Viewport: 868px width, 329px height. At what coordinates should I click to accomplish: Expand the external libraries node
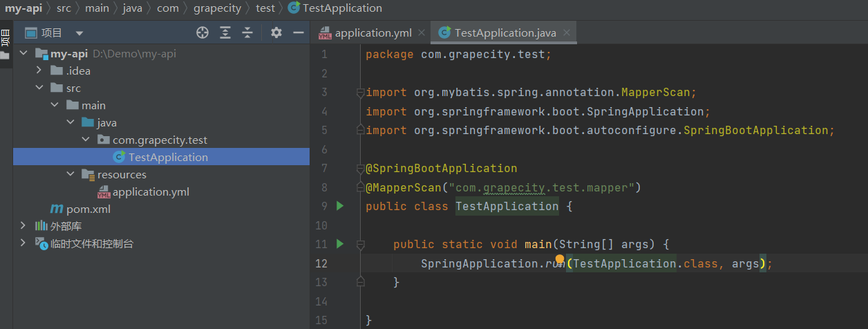[x=23, y=226]
